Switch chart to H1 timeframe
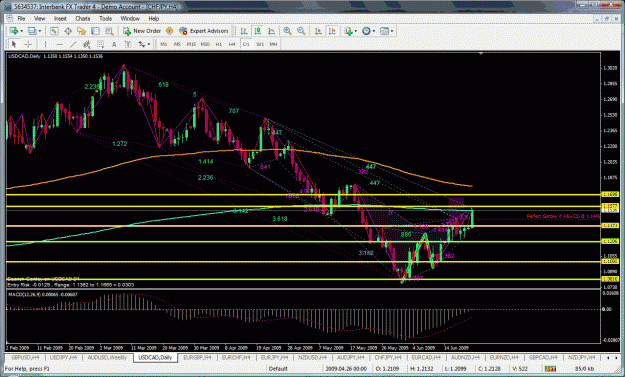The image size is (625, 377). (218, 44)
